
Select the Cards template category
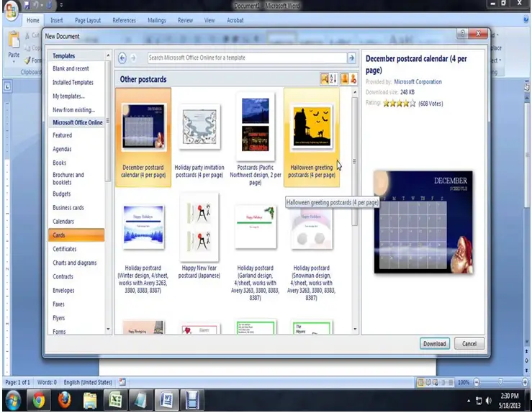76,235
